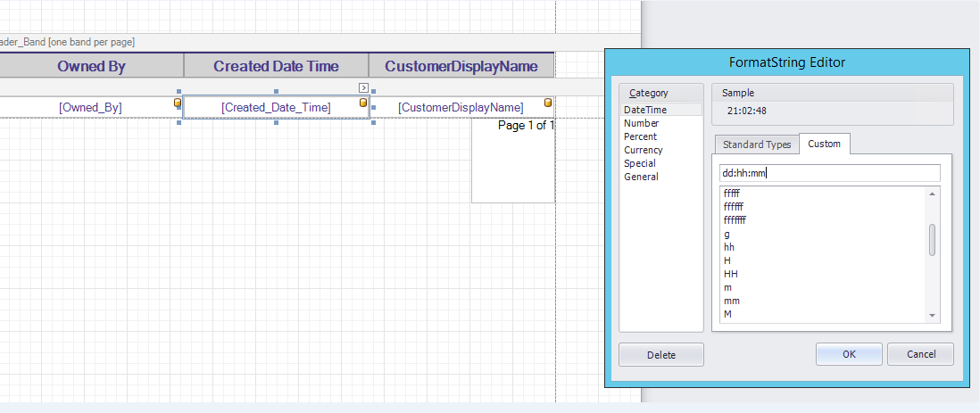Viewport: 980px width, 413px height.
Task: Select the Page 1 of 1 label
Action: [526, 126]
